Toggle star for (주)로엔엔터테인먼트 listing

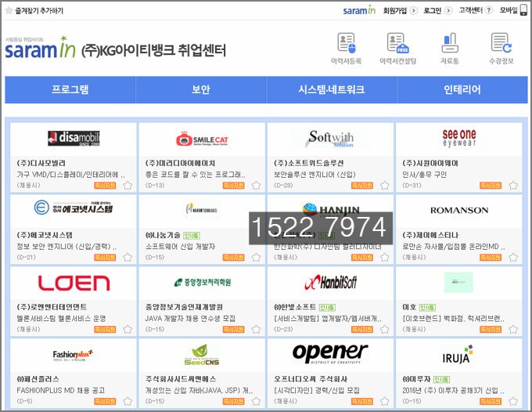(x=128, y=330)
